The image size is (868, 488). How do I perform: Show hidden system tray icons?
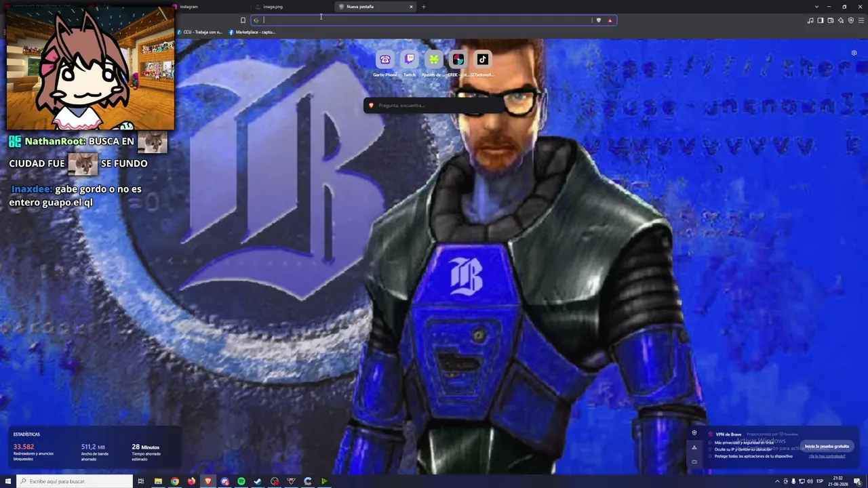pos(777,481)
